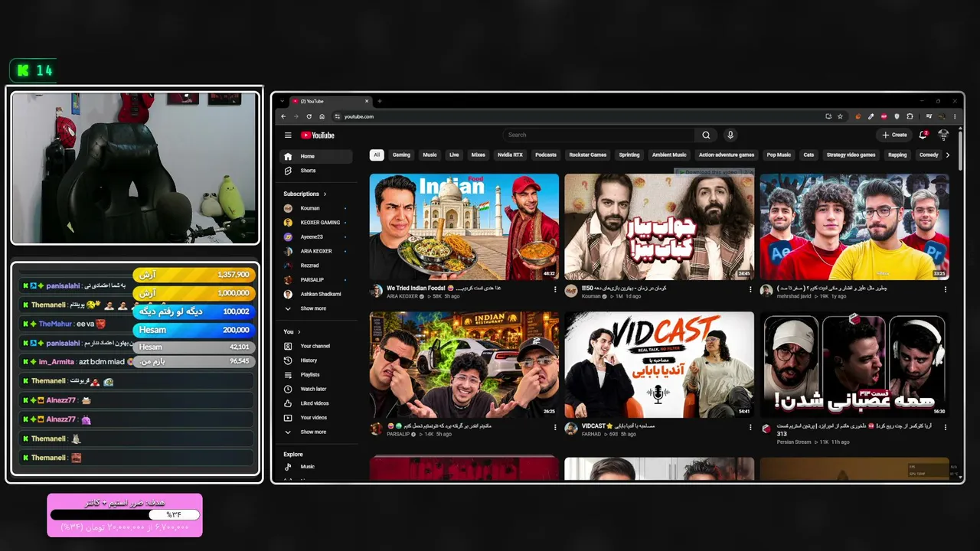Click the shield extension icon in toolbar
This screenshot has width=980, height=551.
point(897,116)
